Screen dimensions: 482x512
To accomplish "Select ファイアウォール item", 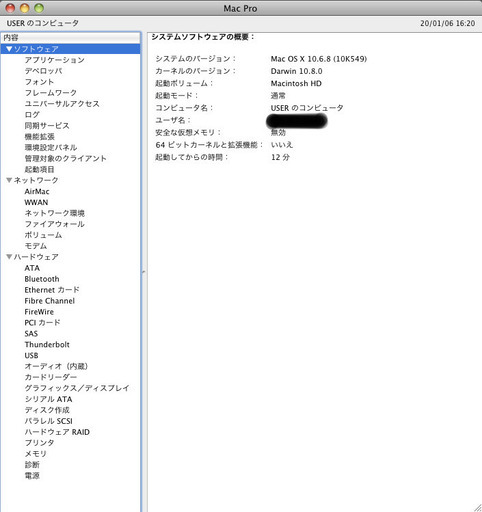I will (x=55, y=224).
